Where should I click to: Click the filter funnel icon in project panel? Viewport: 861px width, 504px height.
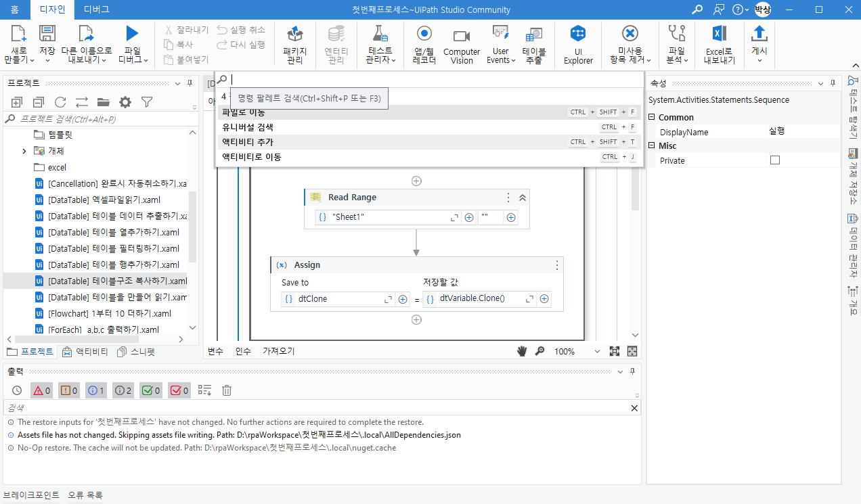click(x=147, y=102)
